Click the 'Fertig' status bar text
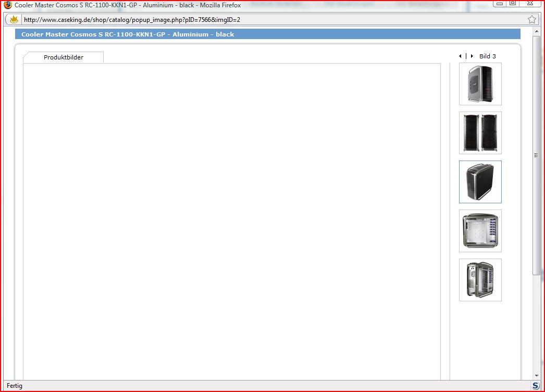Screen dimensions: 545x392 click(15, 386)
